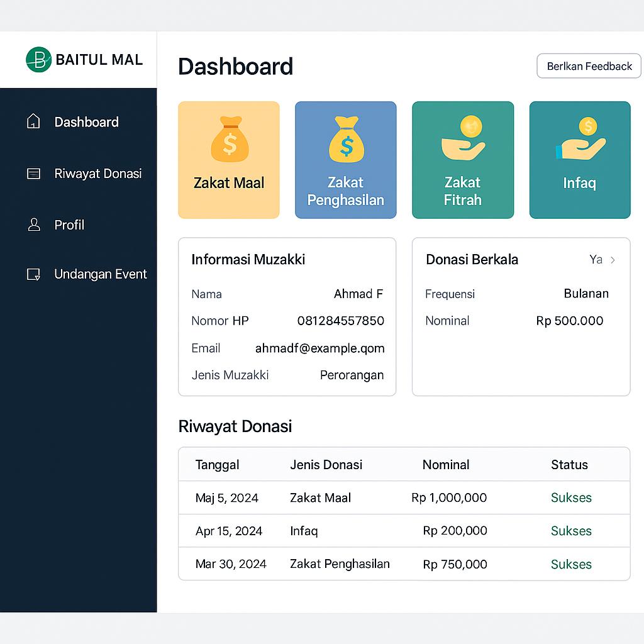The width and height of the screenshot is (644, 644).
Task: Open the Undangan Event menu label
Action: point(100,274)
